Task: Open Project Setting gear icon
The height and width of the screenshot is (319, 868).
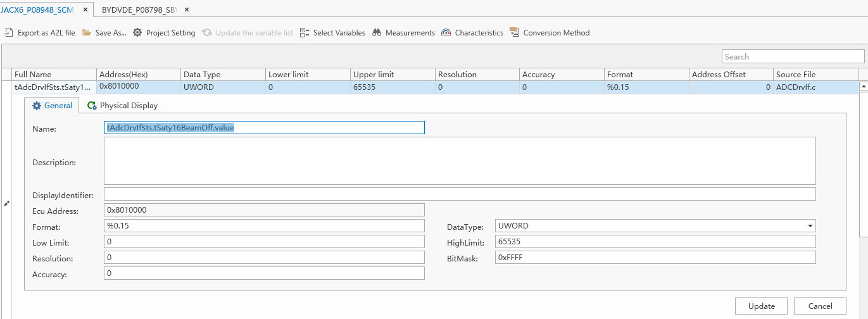Action: point(137,32)
